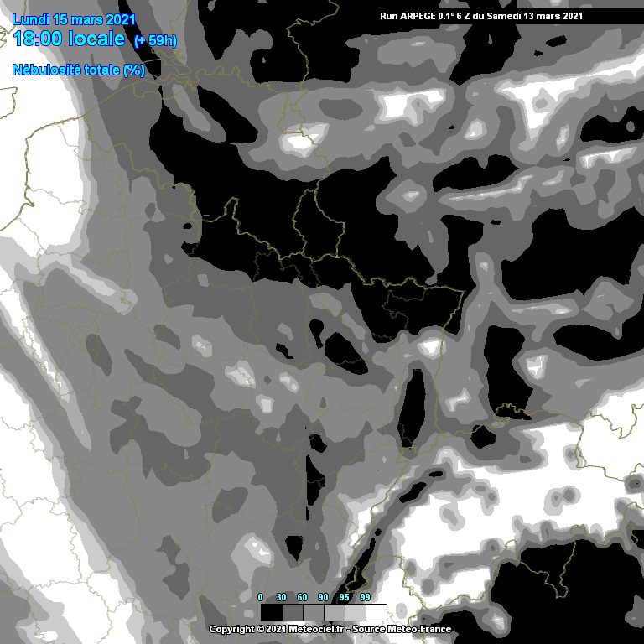Click the "Run ARPEGE 0.1° 6 Z" header text
The image size is (644, 644).
(x=430, y=16)
